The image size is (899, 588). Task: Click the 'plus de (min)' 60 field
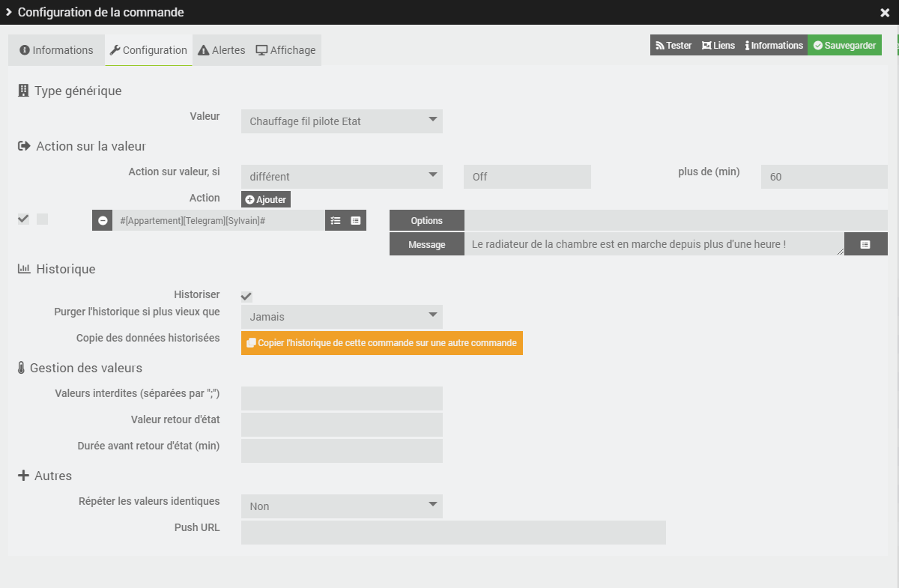824,177
